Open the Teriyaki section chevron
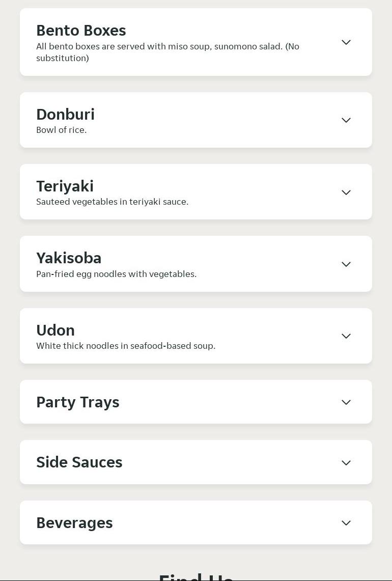The width and height of the screenshot is (392, 581). [346, 192]
